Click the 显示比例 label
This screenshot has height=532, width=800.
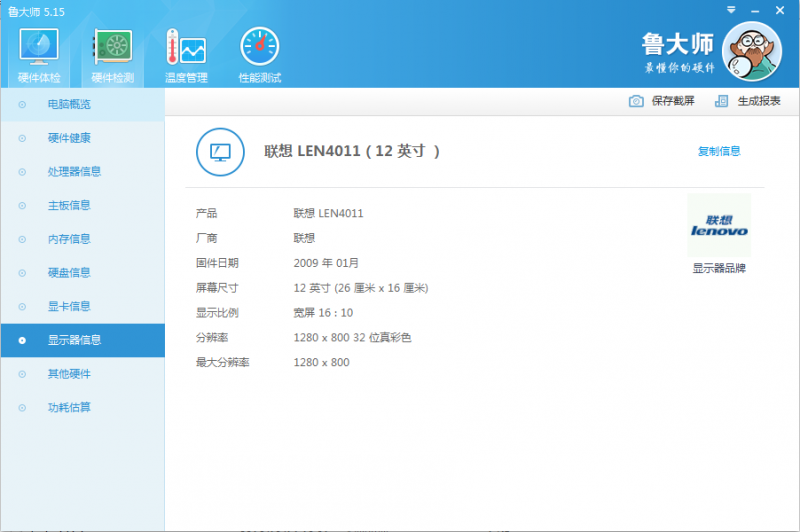(217, 313)
